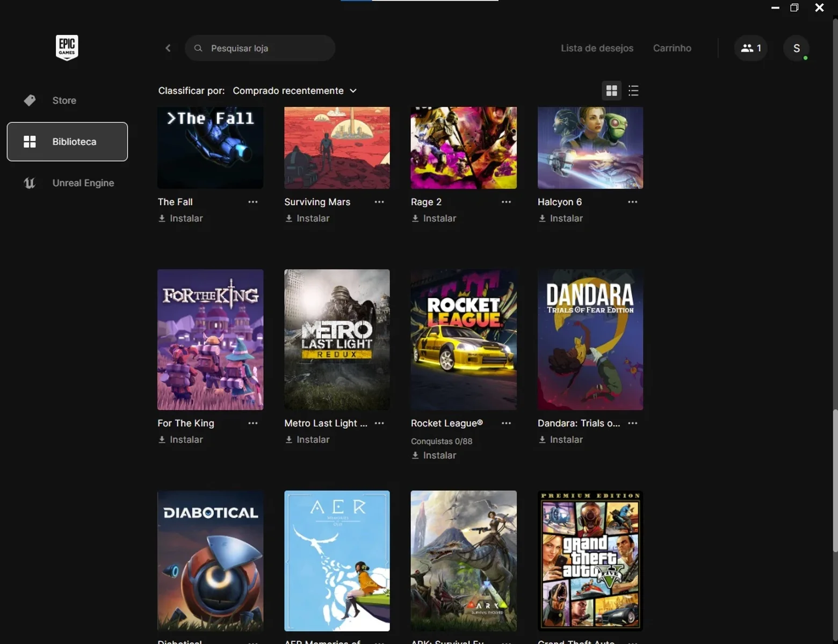Open Surviving Mars options menu
This screenshot has width=838, height=644.
point(379,202)
